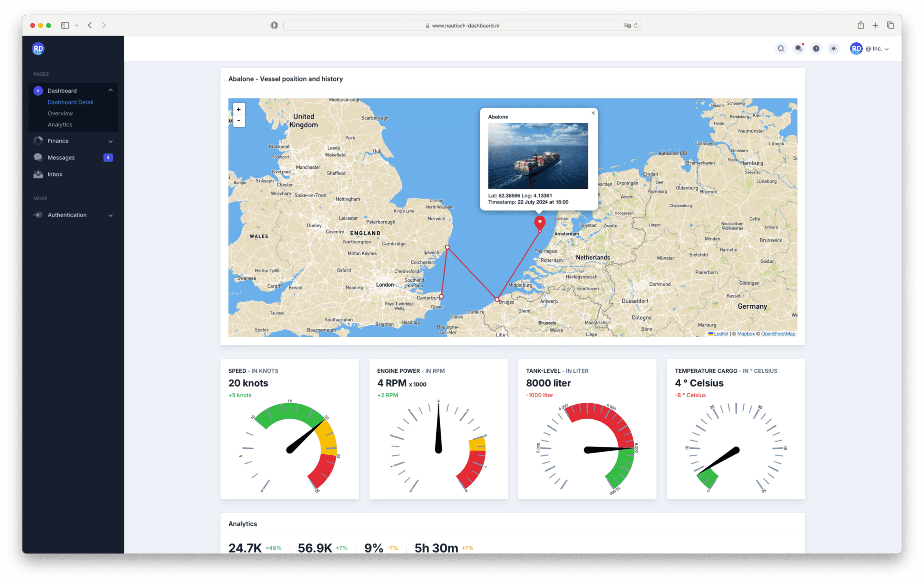924x583 pixels.
Task: Expand the Authentication section
Action: click(111, 215)
